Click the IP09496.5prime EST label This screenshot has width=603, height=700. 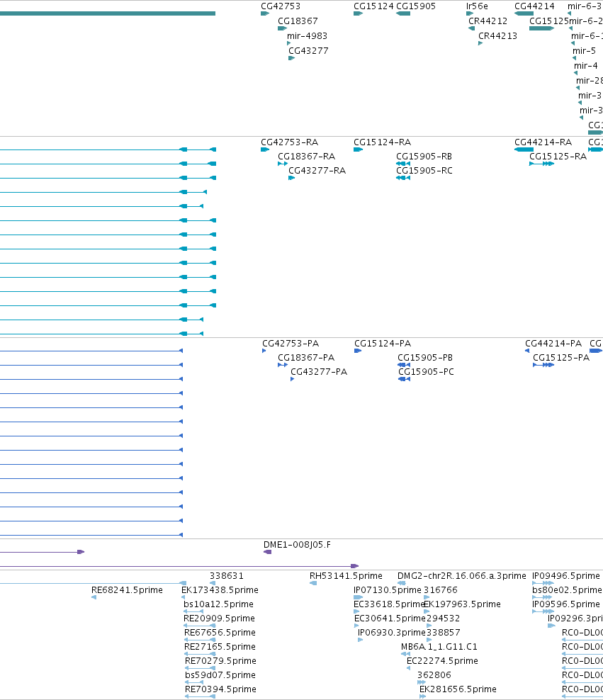coord(566,576)
